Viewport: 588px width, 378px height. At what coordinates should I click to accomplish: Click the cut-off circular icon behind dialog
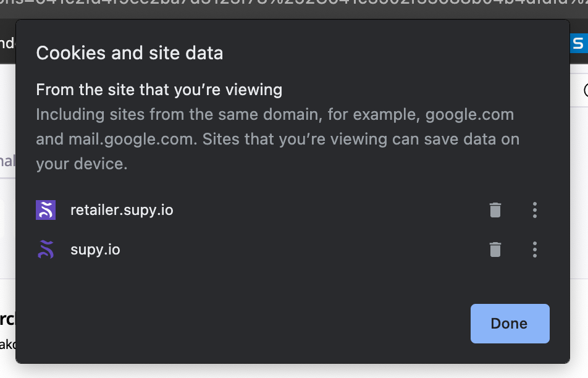pyautogui.click(x=585, y=91)
